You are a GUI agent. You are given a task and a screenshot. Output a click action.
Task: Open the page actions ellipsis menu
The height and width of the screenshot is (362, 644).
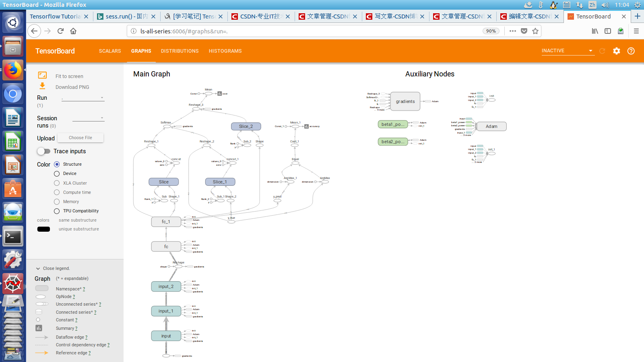(512, 31)
